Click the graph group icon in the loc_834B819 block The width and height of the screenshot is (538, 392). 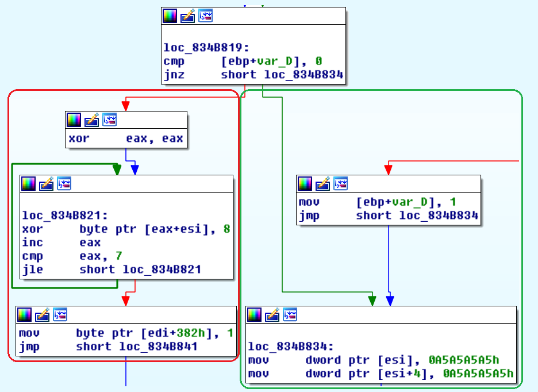tap(205, 16)
